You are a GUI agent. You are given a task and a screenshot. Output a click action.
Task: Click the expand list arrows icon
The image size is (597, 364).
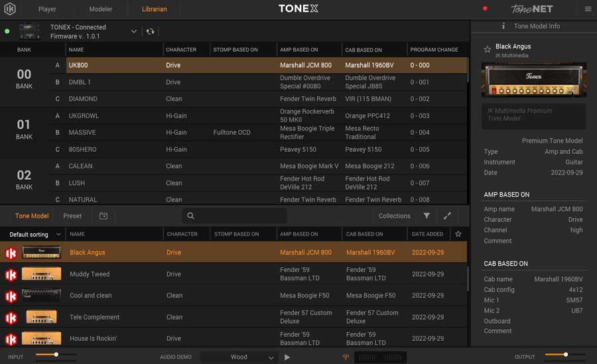[447, 216]
